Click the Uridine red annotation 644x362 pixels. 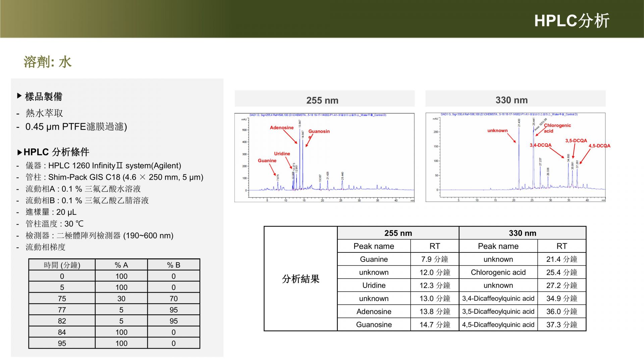pos(282,154)
